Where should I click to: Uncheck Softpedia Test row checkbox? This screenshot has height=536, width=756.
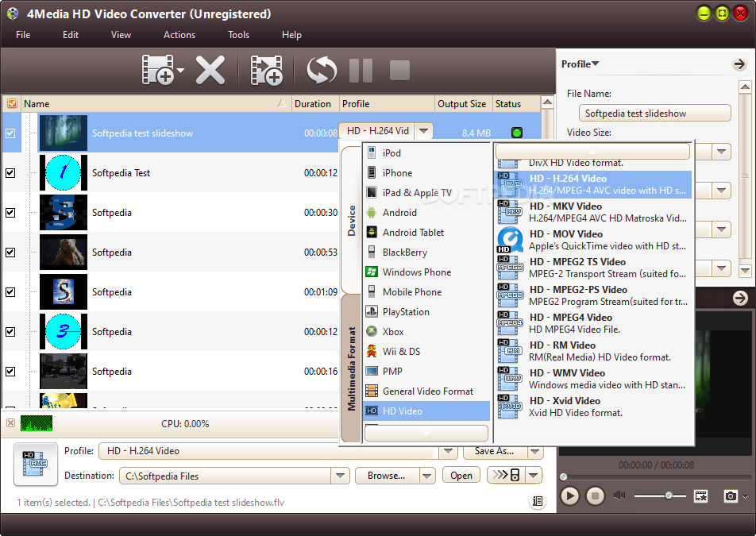10,172
